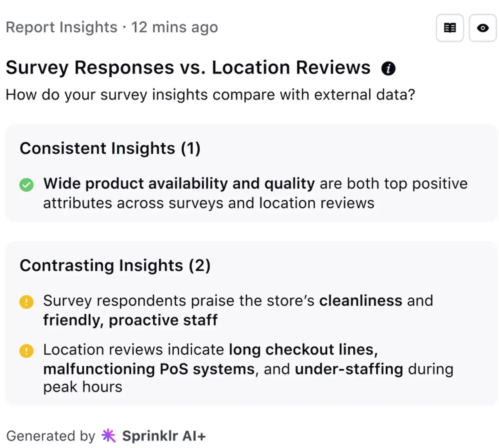Toggle the warning indicator on cleanliness insight
The width and height of the screenshot is (499, 448).
(x=27, y=302)
